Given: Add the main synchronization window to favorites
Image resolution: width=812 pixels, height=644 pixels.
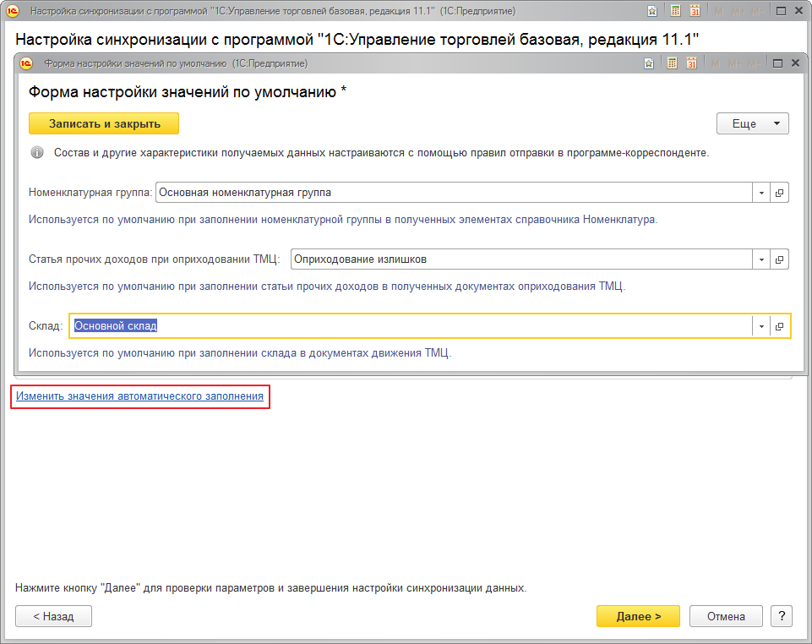Looking at the screenshot, I should 652,11.
